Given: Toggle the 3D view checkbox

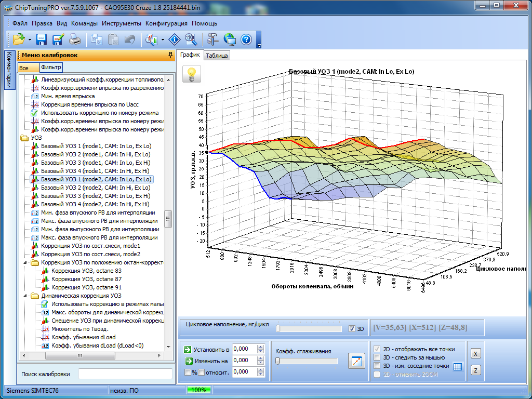Looking at the screenshot, I should [352, 329].
